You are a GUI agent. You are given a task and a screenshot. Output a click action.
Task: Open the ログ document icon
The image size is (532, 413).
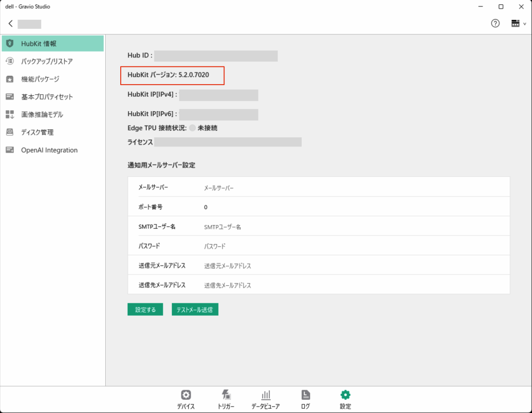[305, 395]
